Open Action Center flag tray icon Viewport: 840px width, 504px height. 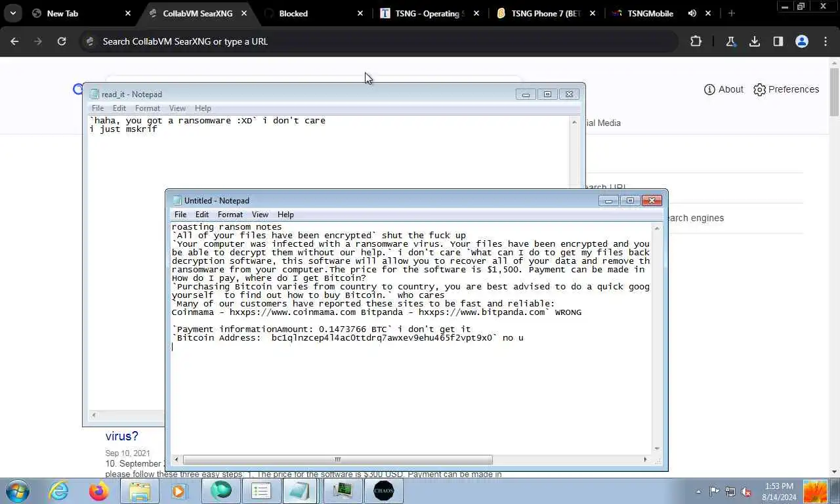pos(715,492)
